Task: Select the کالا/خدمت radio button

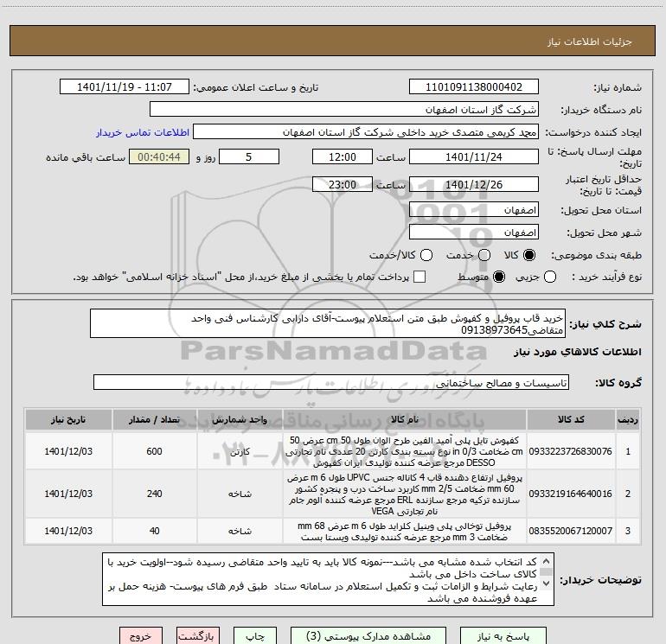Action: tap(426, 255)
